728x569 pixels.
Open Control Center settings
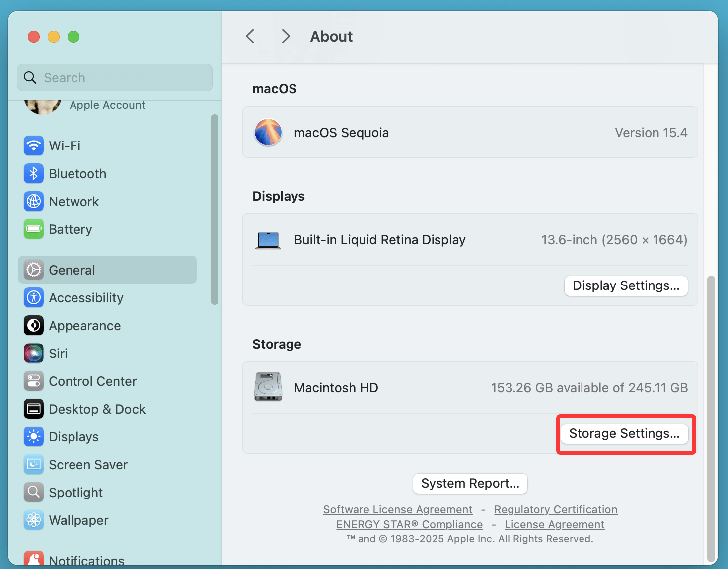click(93, 381)
